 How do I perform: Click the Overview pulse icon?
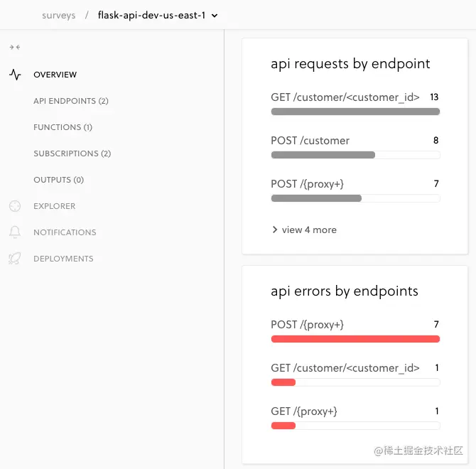tap(15, 75)
